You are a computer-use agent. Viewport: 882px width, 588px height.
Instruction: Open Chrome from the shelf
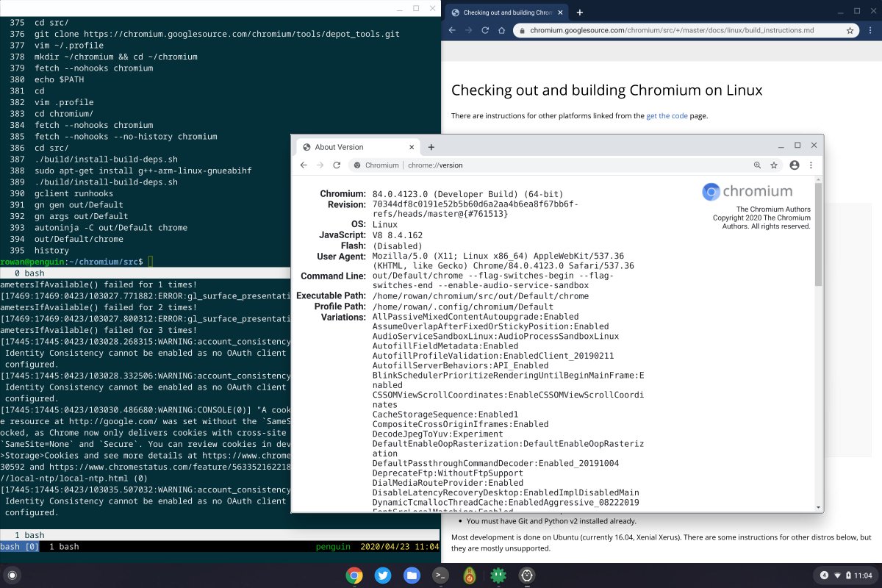tap(354, 576)
